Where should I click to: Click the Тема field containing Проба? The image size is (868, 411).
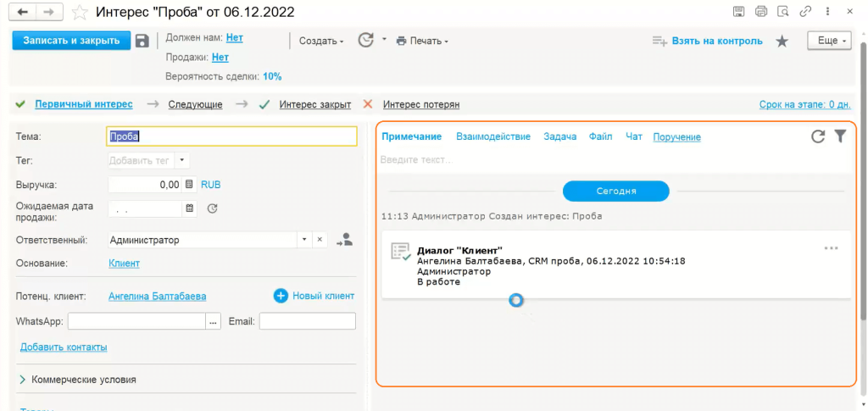[x=231, y=136]
